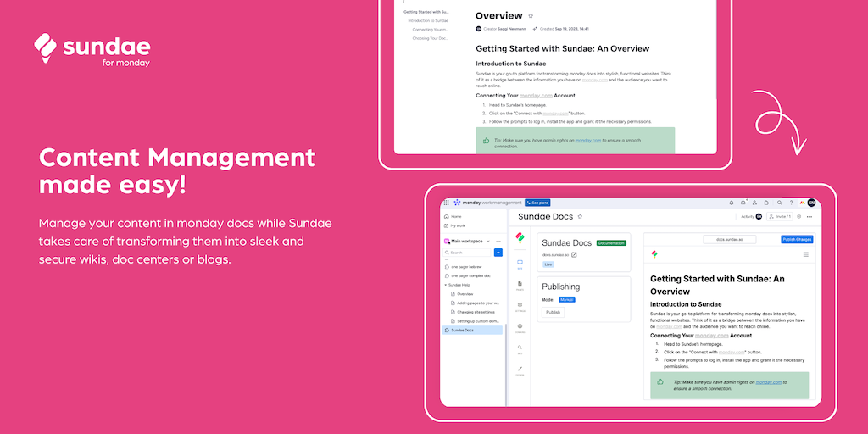This screenshot has height=434, width=868.
Task: Click the Invite / 1 button
Action: coord(780,216)
